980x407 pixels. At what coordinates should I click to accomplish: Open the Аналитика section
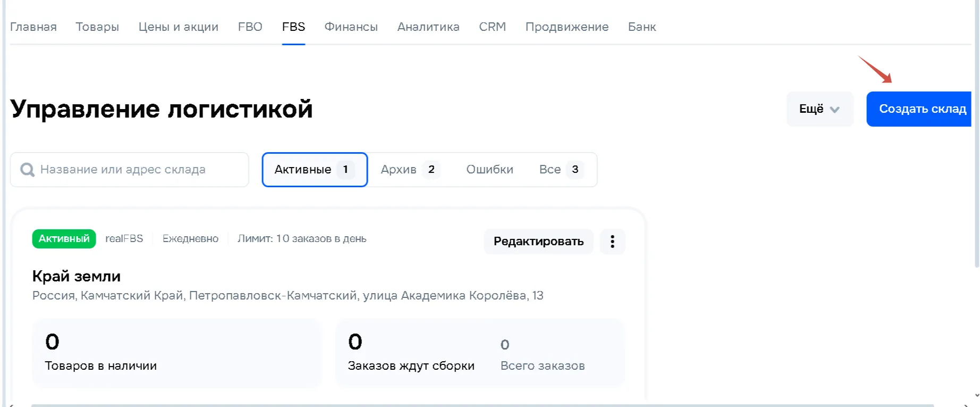coord(428,27)
